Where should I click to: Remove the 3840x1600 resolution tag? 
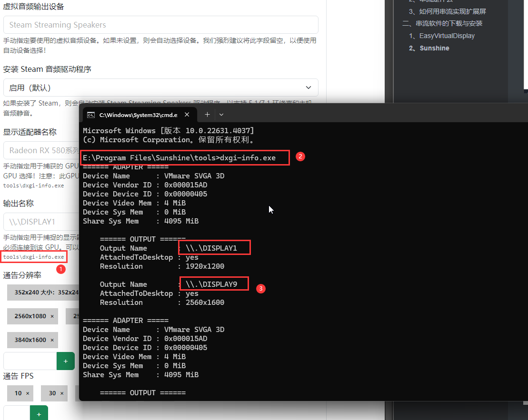[x=52, y=340]
